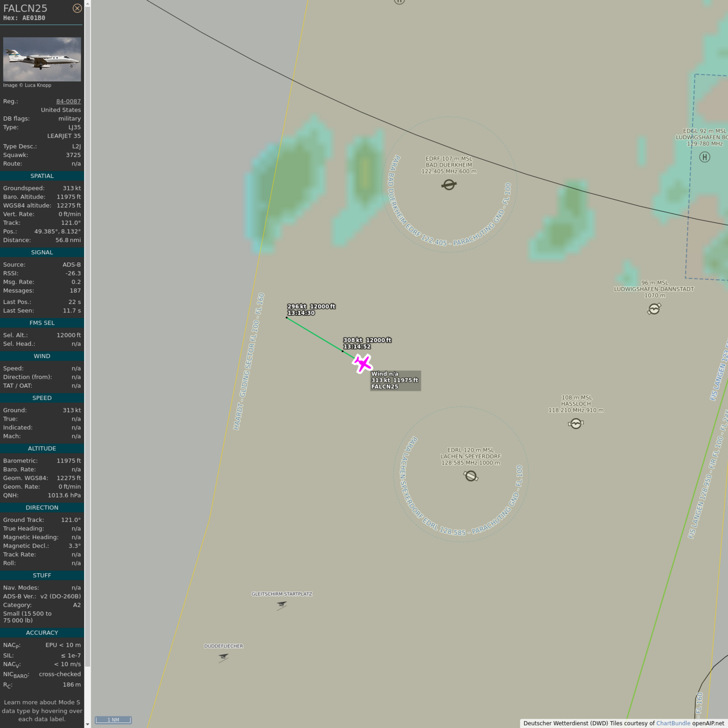This screenshot has height=728, width=728.
Task: Open registration 84-0087 link
Action: pyautogui.click(x=68, y=101)
